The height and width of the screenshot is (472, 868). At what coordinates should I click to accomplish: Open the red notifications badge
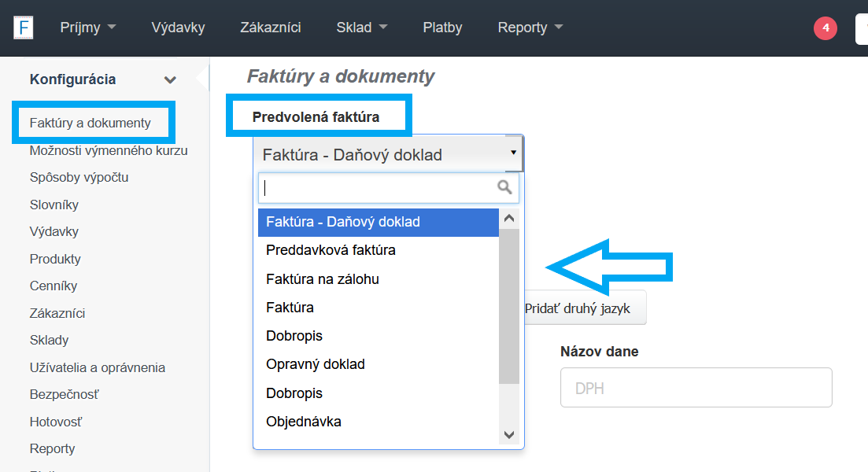tap(825, 28)
